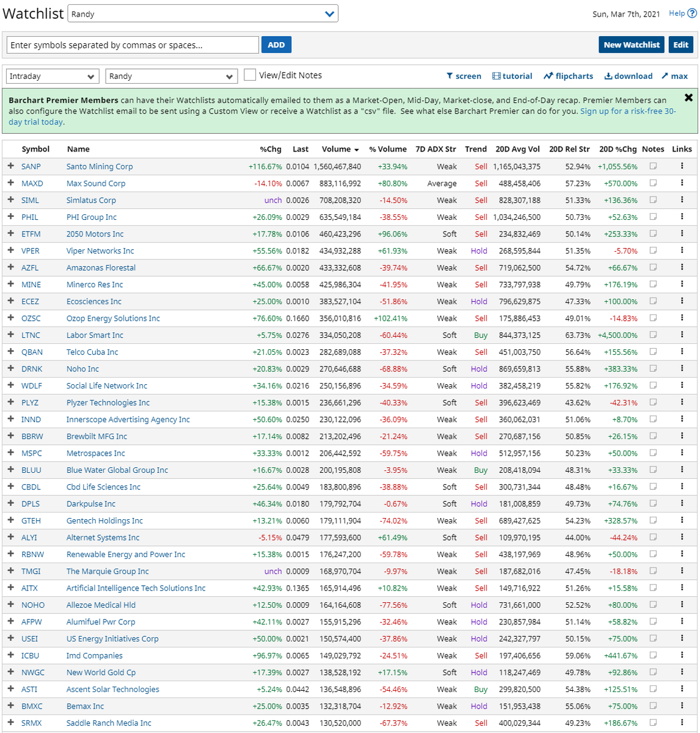This screenshot has height=733, width=700.
Task: Open the Links menu for the OZSC row
Action: [x=682, y=318]
